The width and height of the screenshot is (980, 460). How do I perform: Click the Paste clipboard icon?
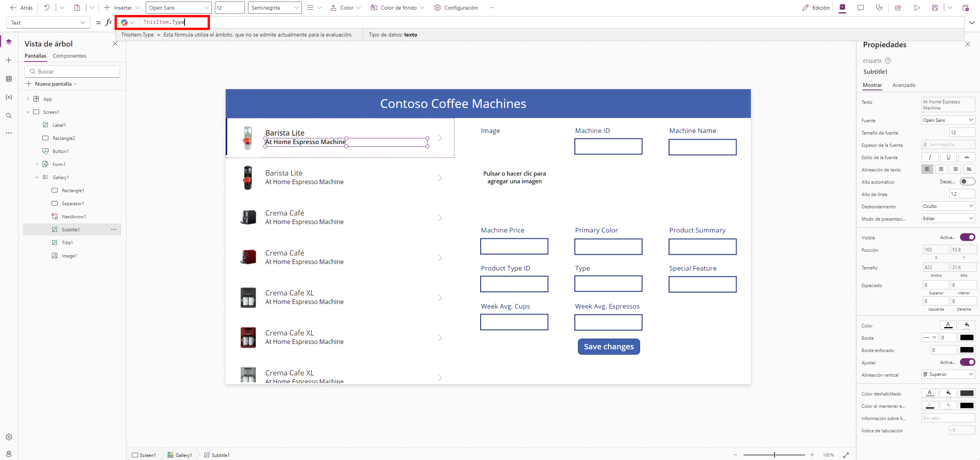pos(77,8)
